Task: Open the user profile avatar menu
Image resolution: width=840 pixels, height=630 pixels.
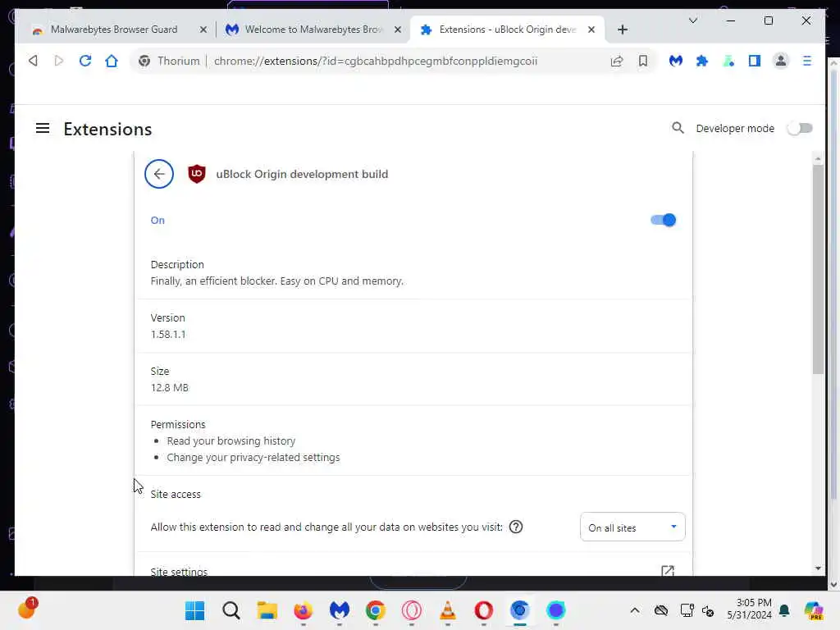Action: [x=781, y=61]
